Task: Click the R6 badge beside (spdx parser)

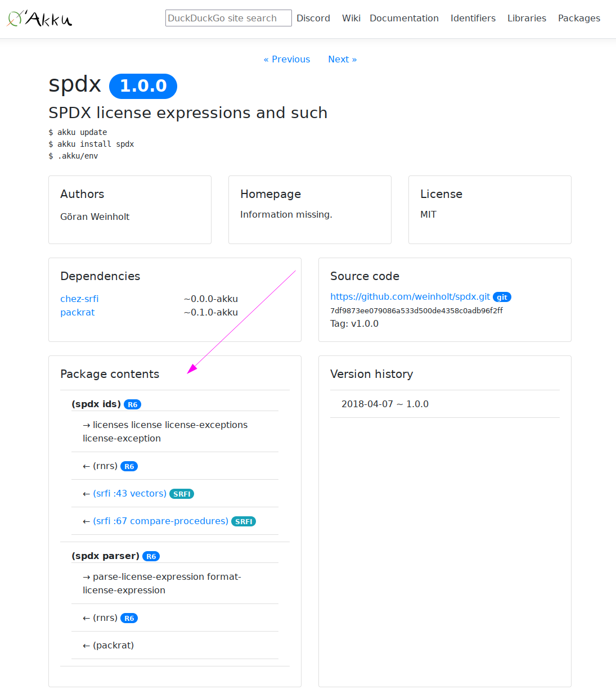Action: (x=151, y=556)
